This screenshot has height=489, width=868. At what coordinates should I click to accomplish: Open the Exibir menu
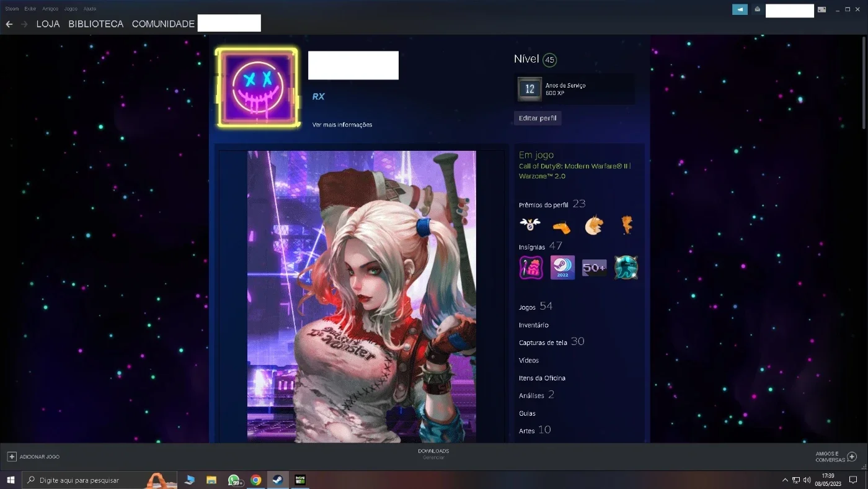30,9
